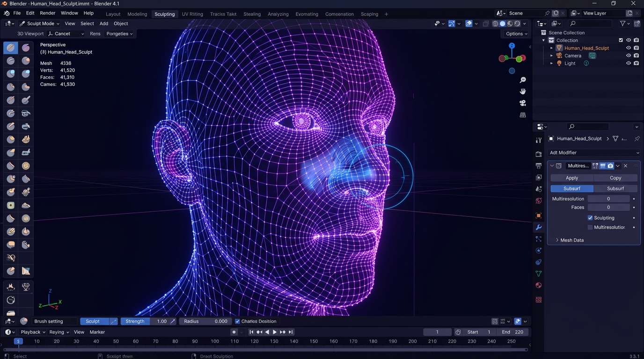
Task: Uncheck the Collection exclude checkbox
Action: [621, 40]
